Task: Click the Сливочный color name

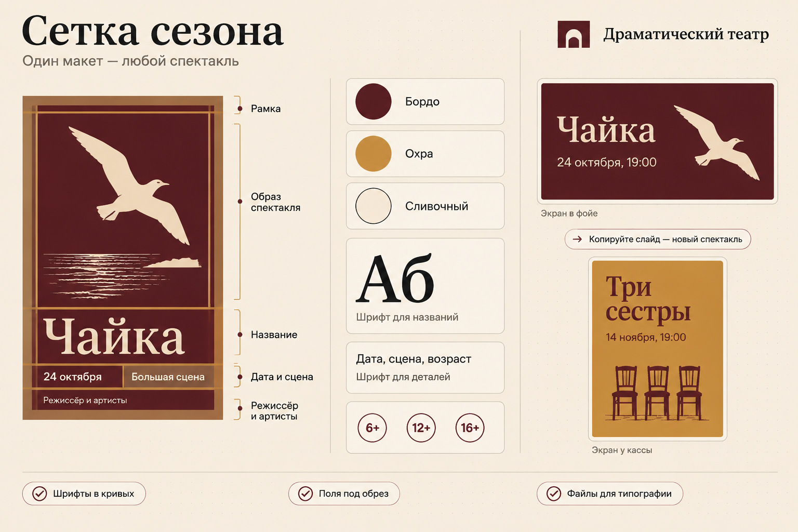Action: pos(437,206)
